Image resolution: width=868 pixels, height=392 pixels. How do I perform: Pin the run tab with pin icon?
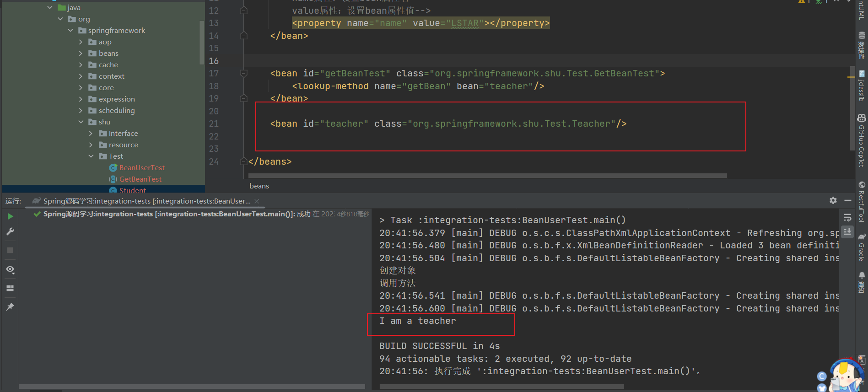[x=10, y=307]
